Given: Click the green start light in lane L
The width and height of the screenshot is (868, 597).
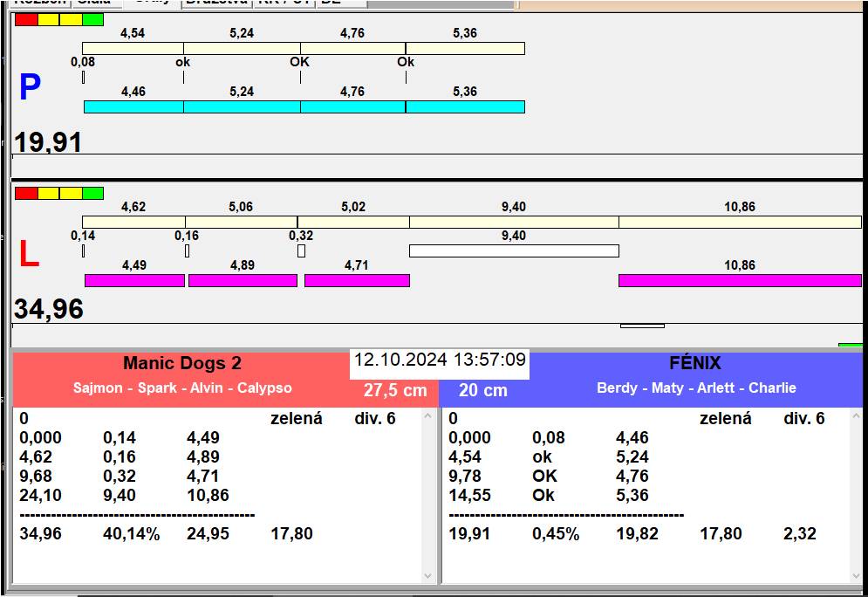Looking at the screenshot, I should tap(93, 193).
